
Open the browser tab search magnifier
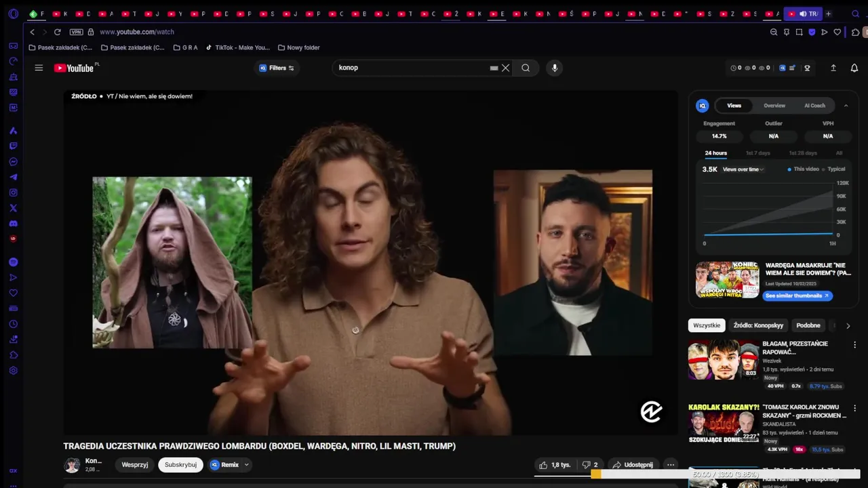856,14
